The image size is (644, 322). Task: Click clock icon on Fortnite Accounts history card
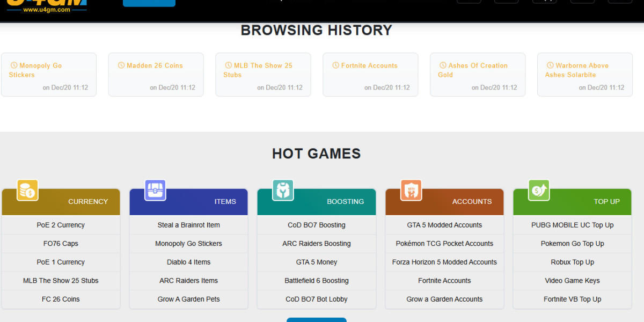tap(336, 65)
